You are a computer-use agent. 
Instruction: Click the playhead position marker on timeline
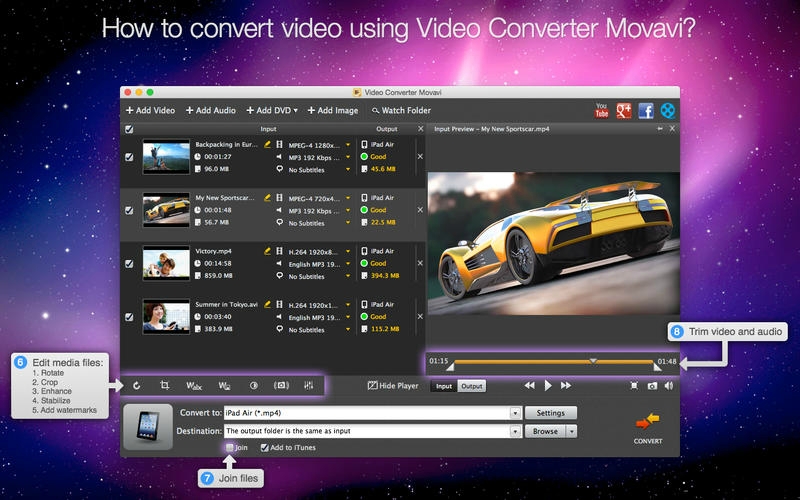(593, 361)
